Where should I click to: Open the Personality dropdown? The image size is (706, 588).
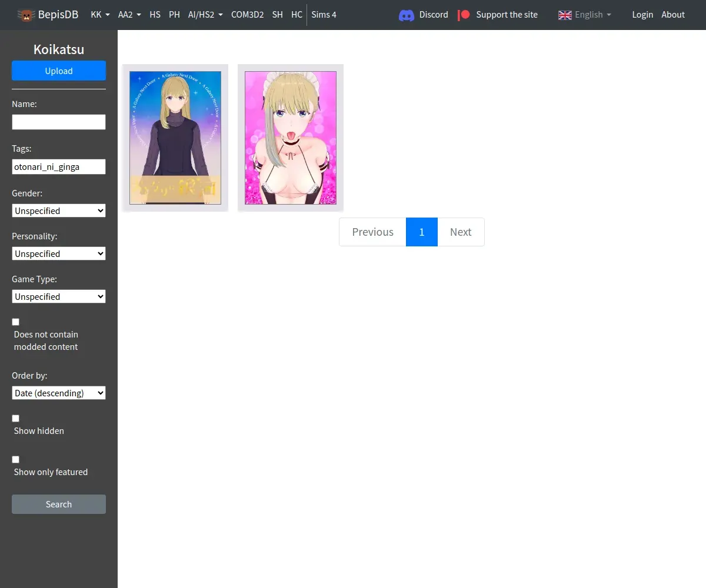click(59, 253)
